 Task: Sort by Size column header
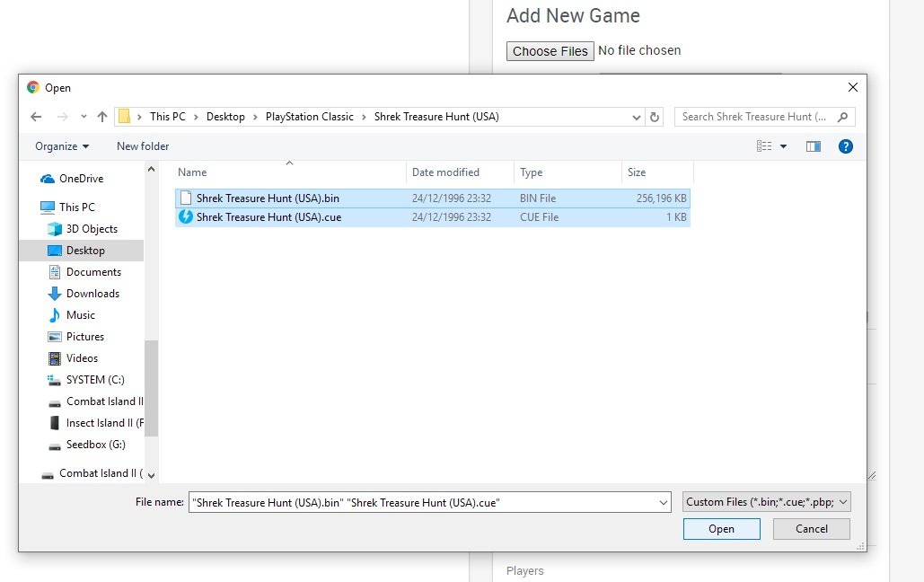(637, 172)
